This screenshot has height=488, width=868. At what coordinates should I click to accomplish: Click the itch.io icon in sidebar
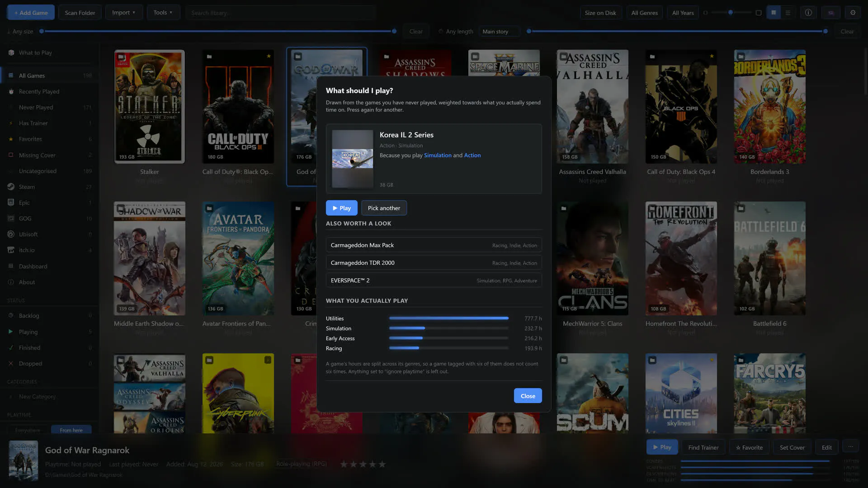click(11, 250)
